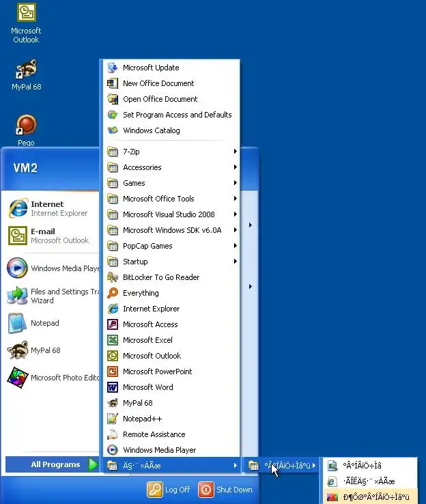
Task: Expand the Äş¨×ÀÃæ folder submenu
Action: pos(172,466)
